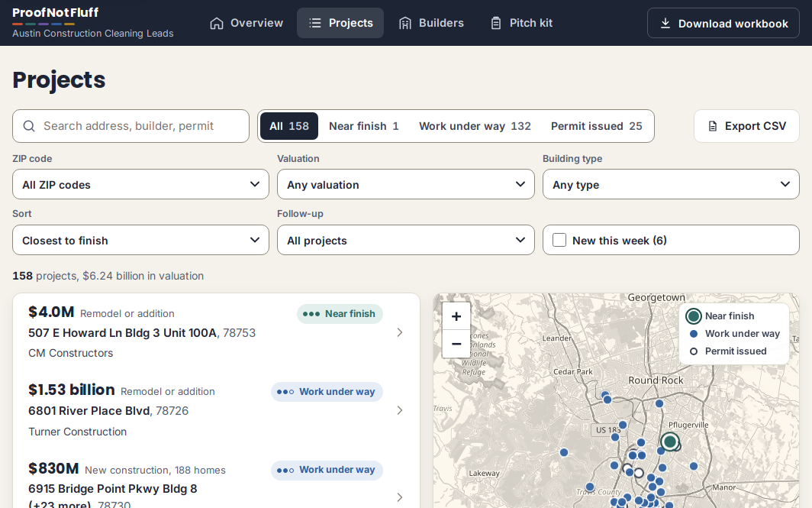Viewport: 812px width, 508px height.
Task: Click the Builders building icon
Action: (405, 24)
